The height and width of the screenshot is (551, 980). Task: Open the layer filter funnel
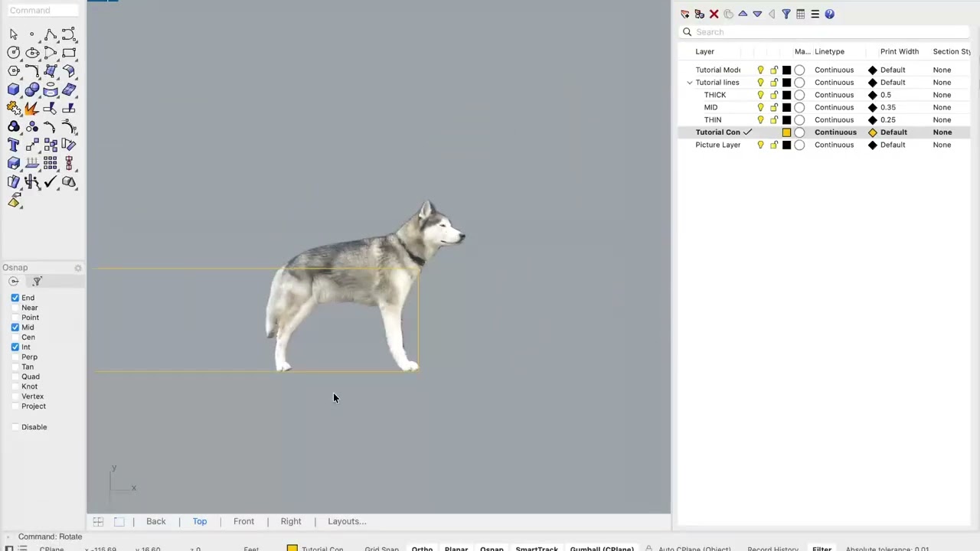point(786,14)
